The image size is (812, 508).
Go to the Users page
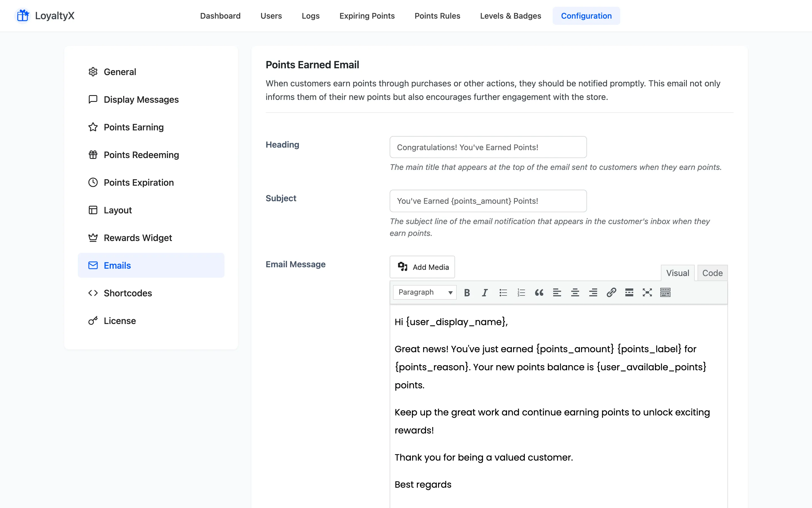271,16
